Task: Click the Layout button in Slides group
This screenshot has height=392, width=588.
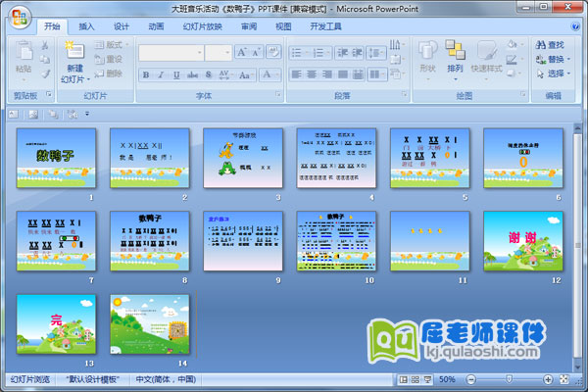Action: pyautogui.click(x=112, y=45)
